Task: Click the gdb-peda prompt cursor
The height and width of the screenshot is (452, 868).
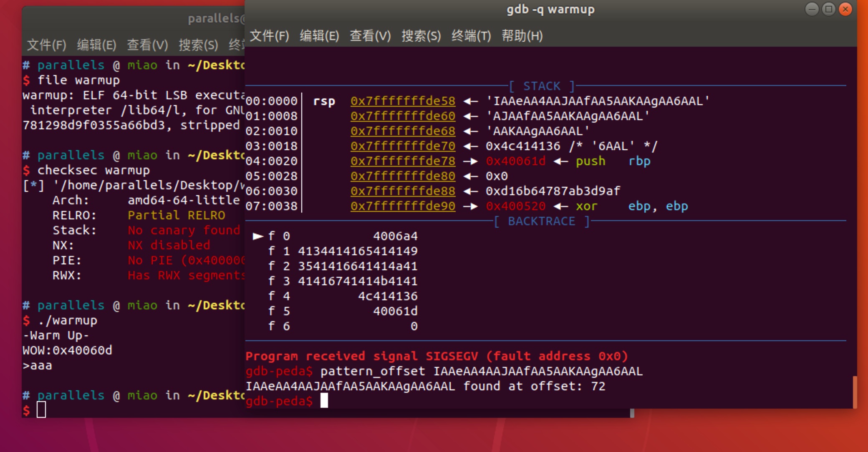Action: click(x=324, y=401)
